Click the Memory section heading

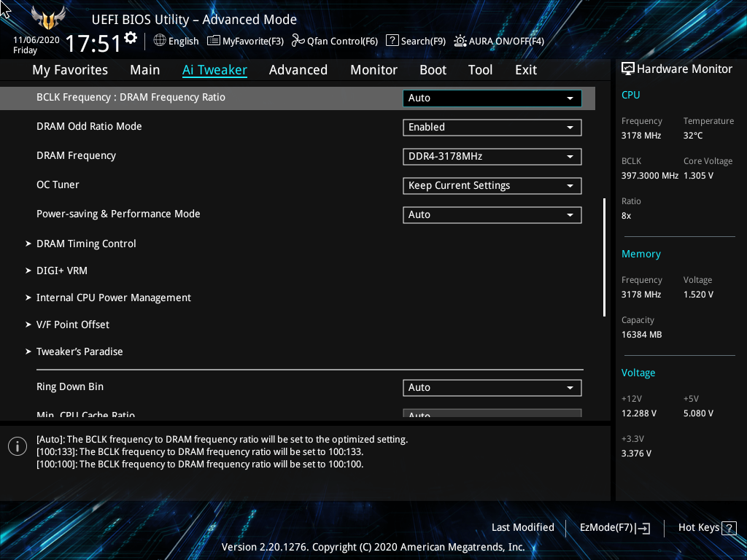[x=640, y=254]
